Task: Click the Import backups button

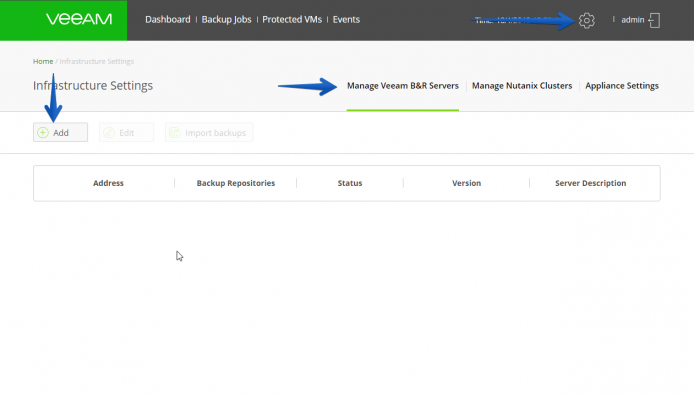Action: tap(209, 132)
